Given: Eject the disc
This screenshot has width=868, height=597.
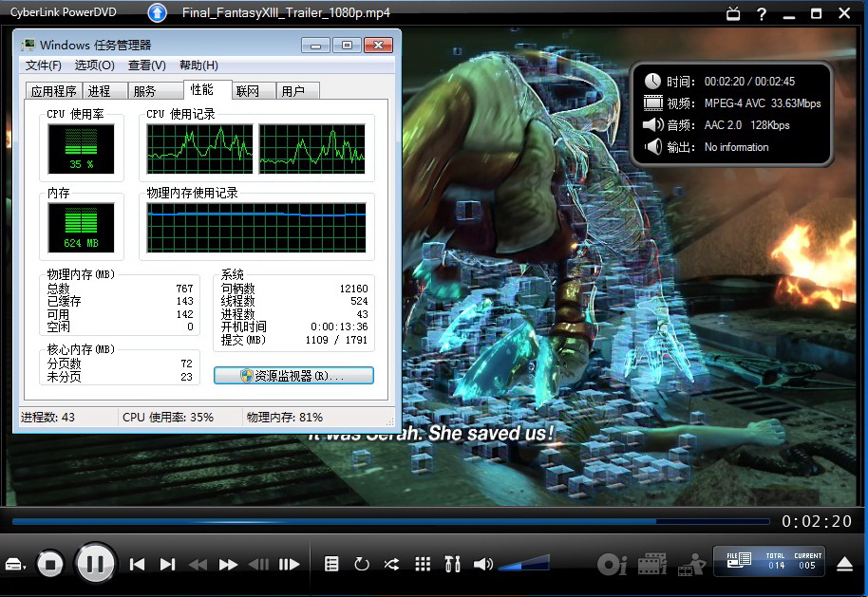Looking at the screenshot, I should [x=844, y=564].
